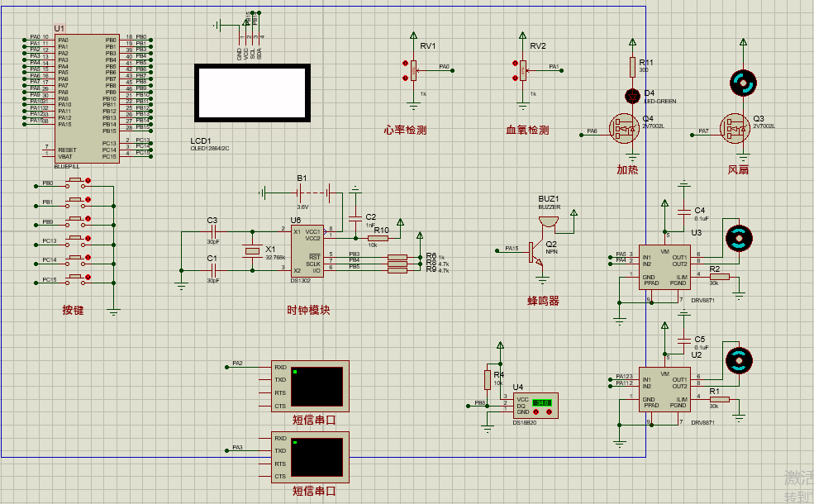The height and width of the screenshot is (504, 814).
Task: Click the 心率检测 label
Action: point(406,131)
